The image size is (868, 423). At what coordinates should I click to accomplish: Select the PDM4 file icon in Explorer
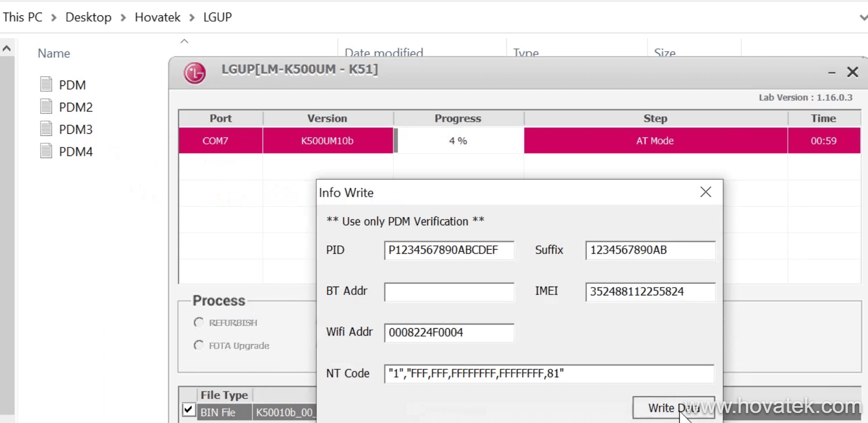[x=46, y=151]
